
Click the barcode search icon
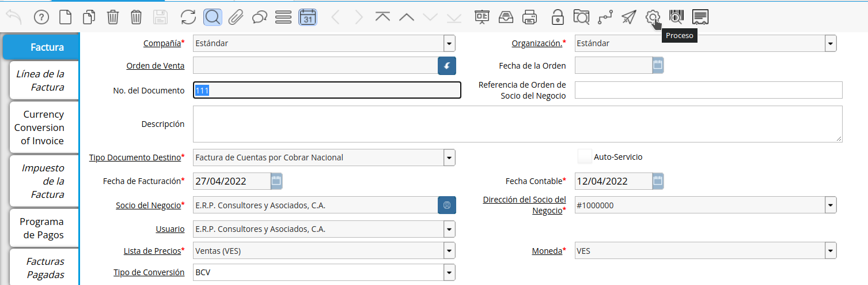(676, 17)
